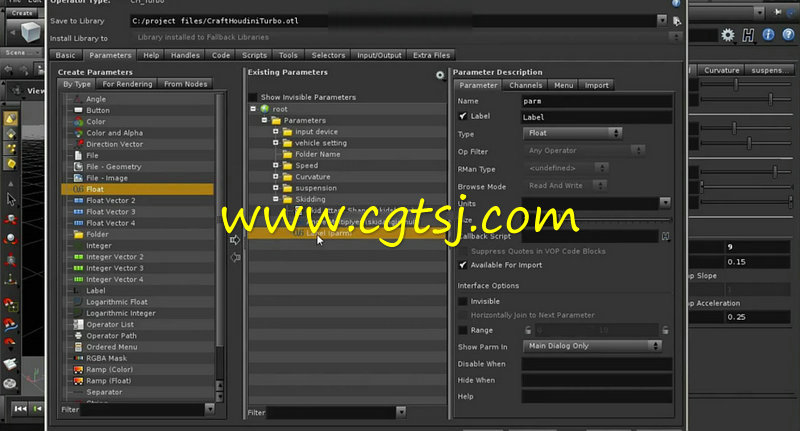Toggle Show Invisible Parameters checkbox
Screen dimensions: 800x431
tap(253, 97)
